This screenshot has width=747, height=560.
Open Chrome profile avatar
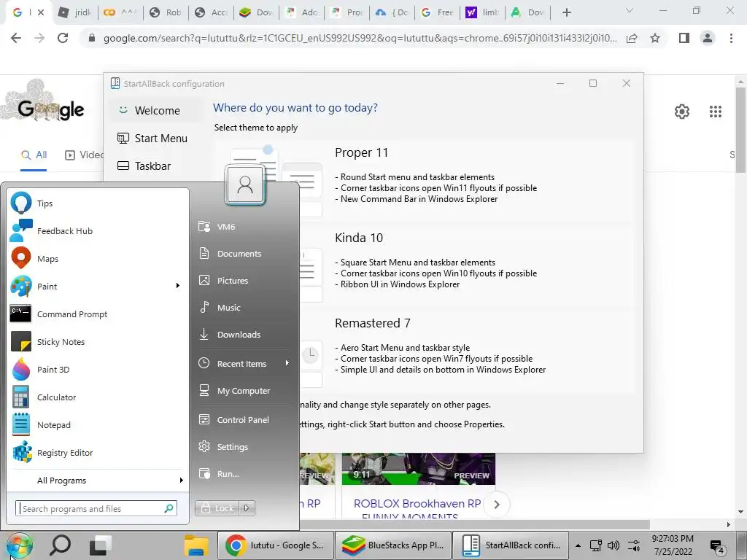click(x=708, y=38)
